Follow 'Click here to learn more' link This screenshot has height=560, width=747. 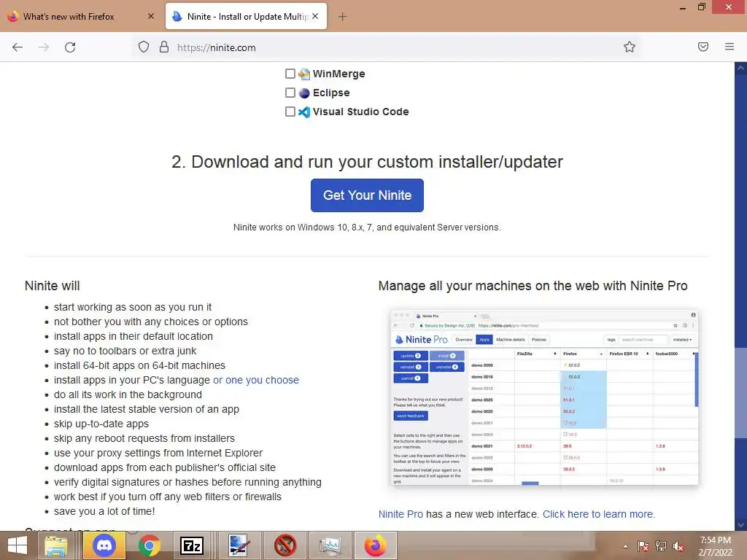pyautogui.click(x=599, y=514)
